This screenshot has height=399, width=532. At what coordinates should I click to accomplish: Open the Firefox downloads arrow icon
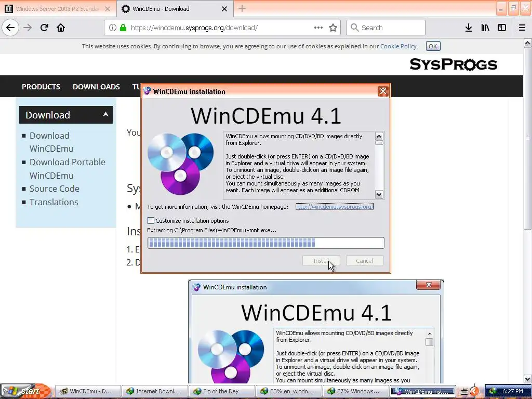(469, 28)
